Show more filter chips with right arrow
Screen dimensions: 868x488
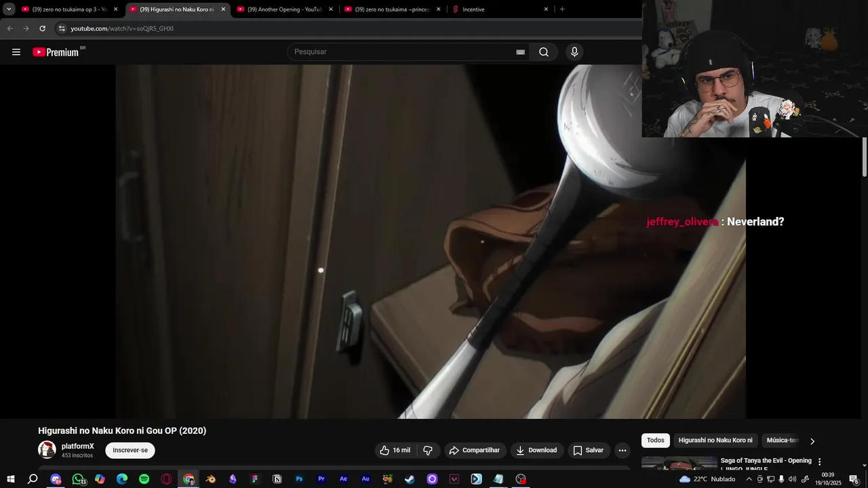pos(812,441)
